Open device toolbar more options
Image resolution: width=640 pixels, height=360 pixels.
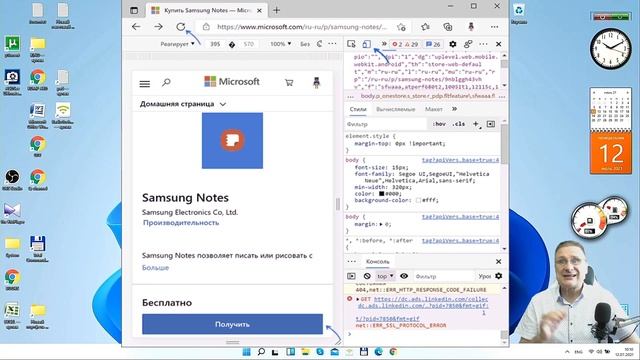333,44
